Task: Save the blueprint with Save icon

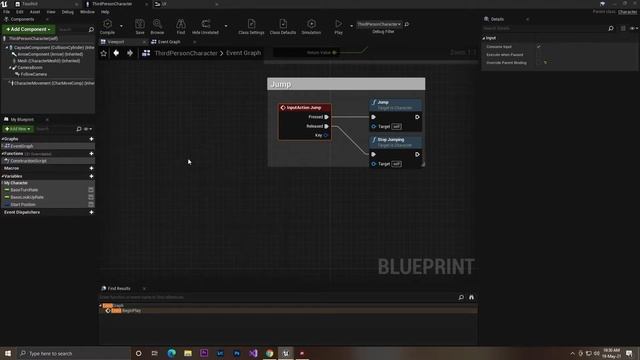Action: (140, 24)
